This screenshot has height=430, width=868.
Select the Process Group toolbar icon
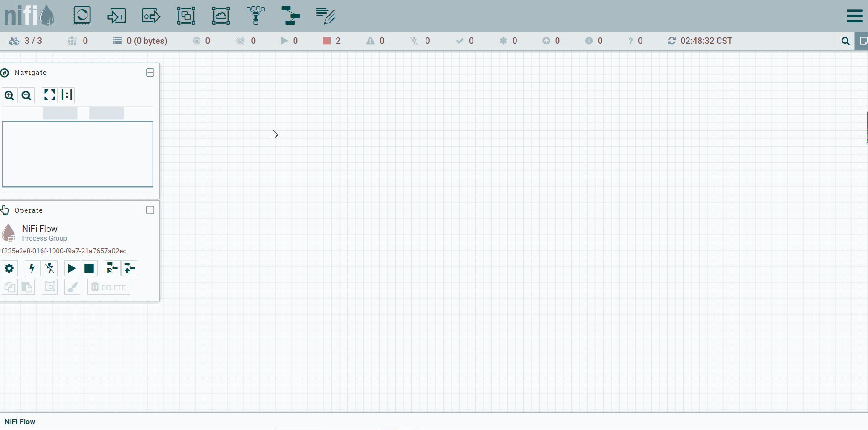pyautogui.click(x=186, y=16)
